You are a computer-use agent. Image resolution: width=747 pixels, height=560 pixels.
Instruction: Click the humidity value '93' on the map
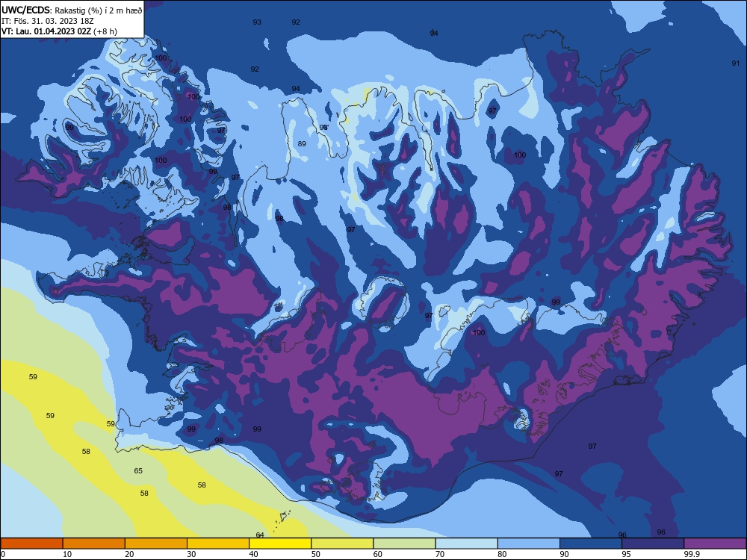point(257,22)
